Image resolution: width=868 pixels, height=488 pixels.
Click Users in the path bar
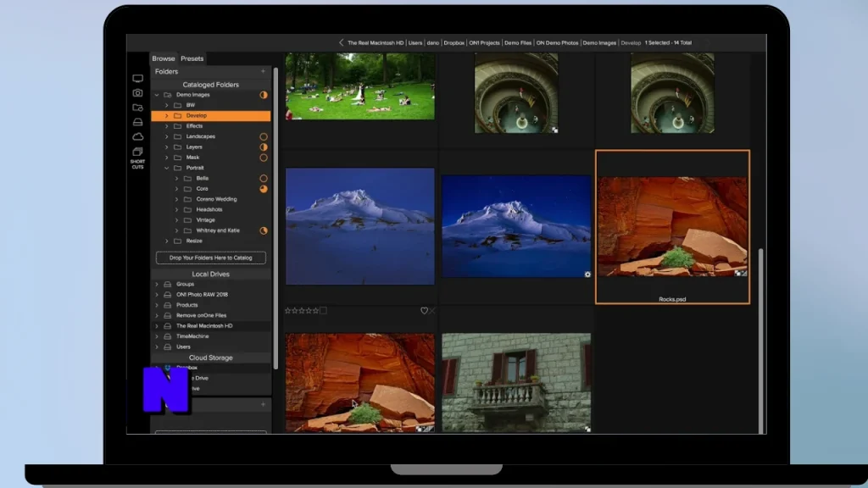(x=415, y=42)
